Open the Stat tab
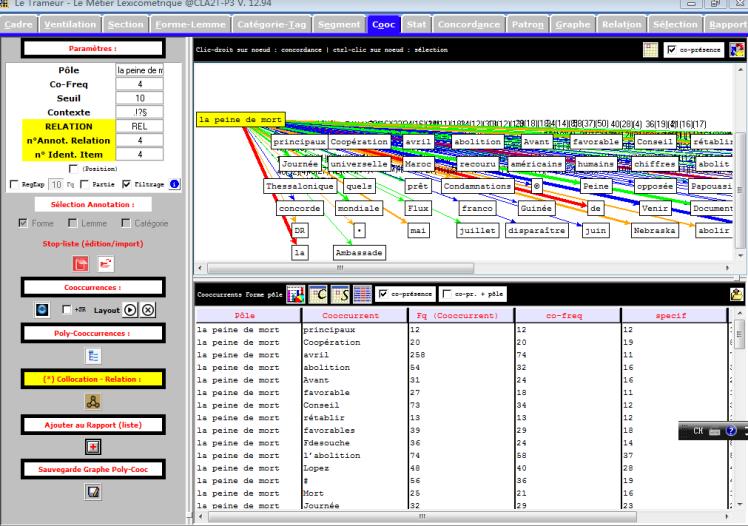 tap(416, 24)
